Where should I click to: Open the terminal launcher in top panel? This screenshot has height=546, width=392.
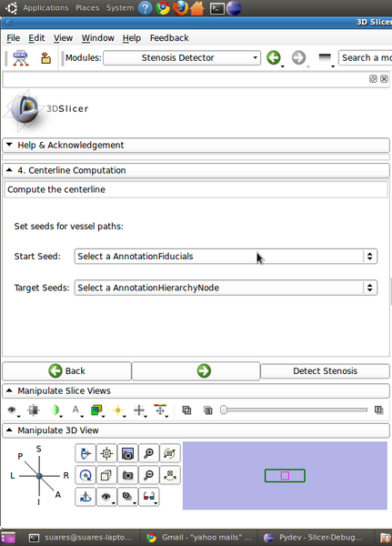click(x=216, y=8)
